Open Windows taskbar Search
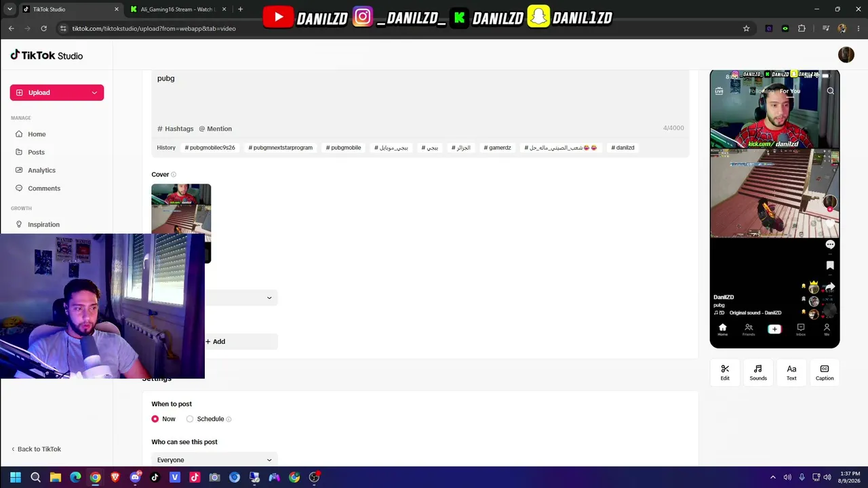The height and width of the screenshot is (488, 868). (x=36, y=477)
